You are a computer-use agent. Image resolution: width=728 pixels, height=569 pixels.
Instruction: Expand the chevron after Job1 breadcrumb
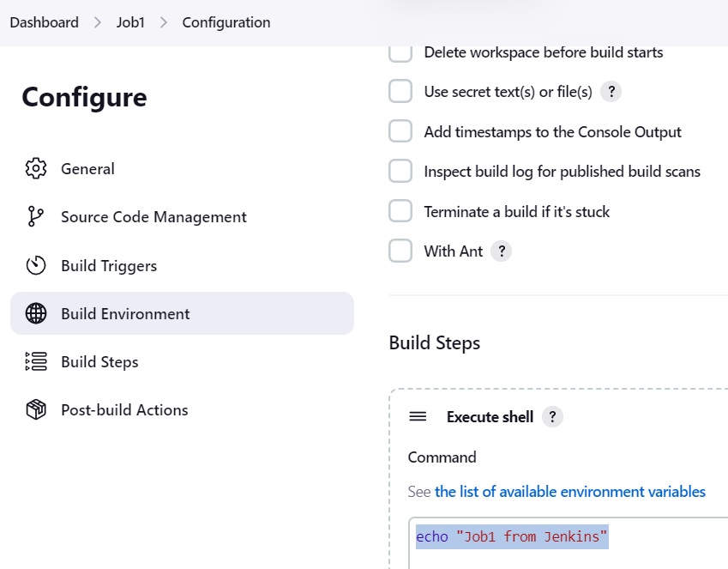164,22
